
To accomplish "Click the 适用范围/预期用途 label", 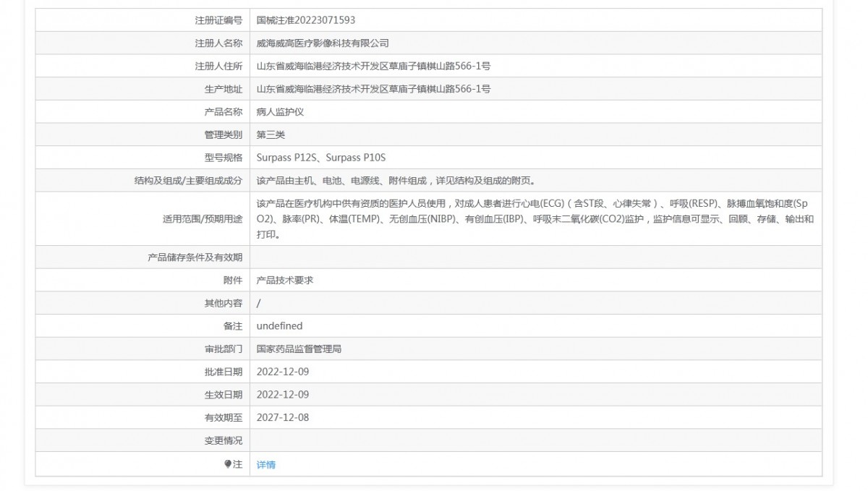I will tap(203, 218).
